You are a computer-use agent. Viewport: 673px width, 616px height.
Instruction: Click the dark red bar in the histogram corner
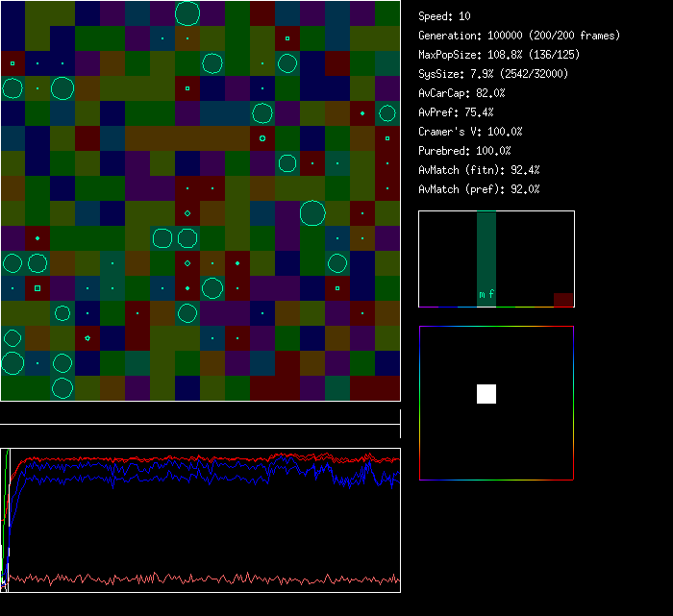pyautogui.click(x=563, y=300)
